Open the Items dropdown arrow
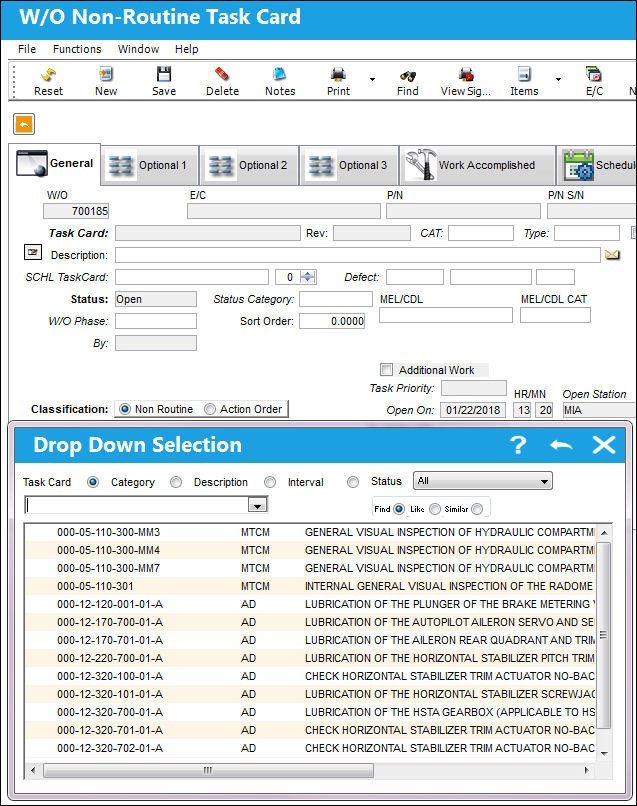The width and height of the screenshot is (637, 806). [558, 80]
